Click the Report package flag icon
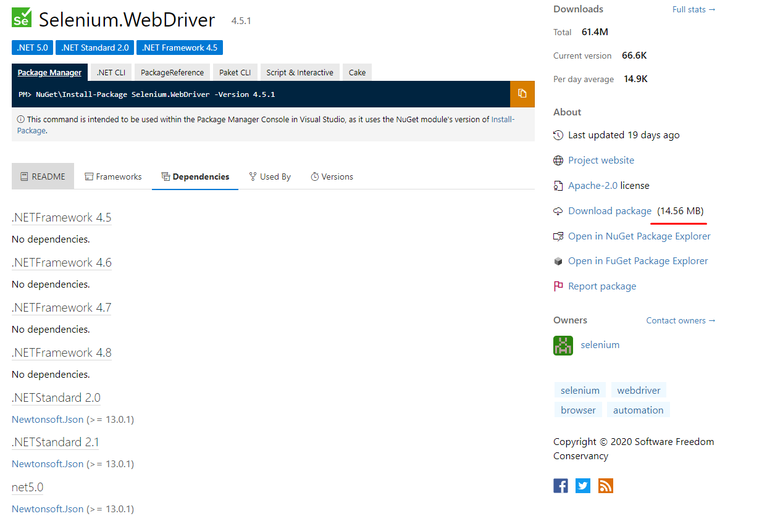 558,286
